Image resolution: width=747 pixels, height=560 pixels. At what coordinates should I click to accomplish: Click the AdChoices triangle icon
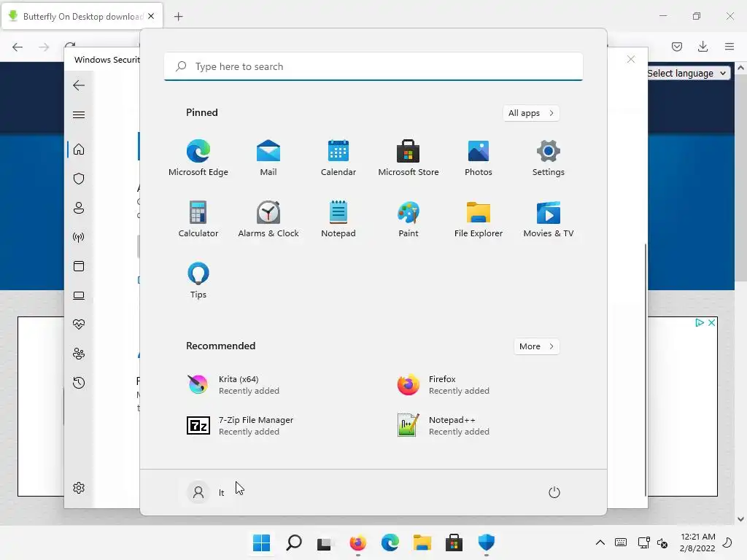coord(700,323)
